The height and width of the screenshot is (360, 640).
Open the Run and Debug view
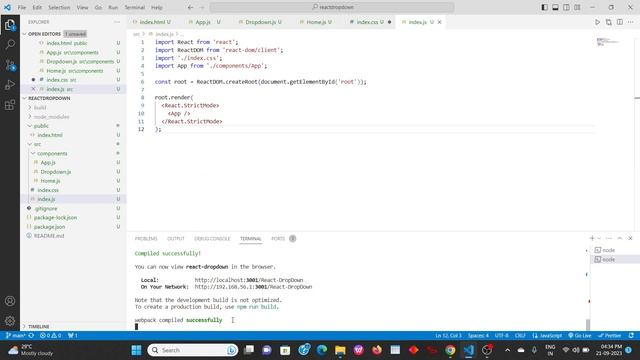pyautogui.click(x=10, y=85)
